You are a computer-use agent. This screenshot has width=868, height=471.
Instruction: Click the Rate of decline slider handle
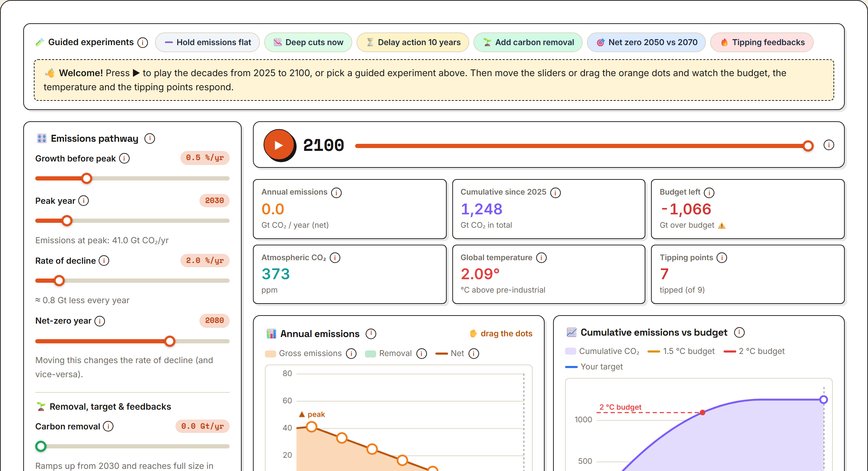tap(59, 281)
